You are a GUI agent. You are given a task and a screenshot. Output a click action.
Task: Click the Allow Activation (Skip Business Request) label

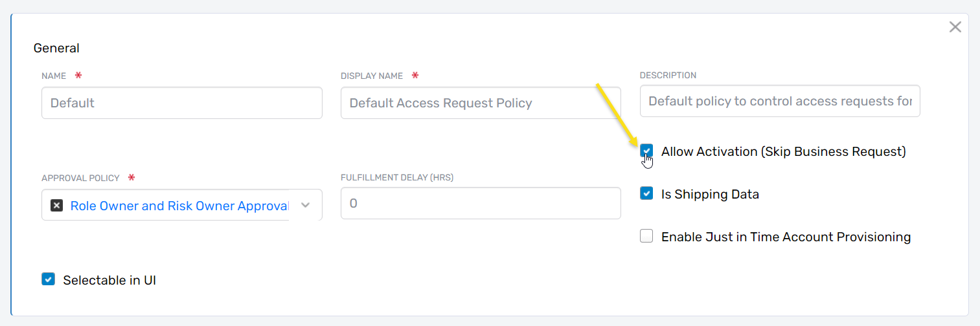[783, 151]
